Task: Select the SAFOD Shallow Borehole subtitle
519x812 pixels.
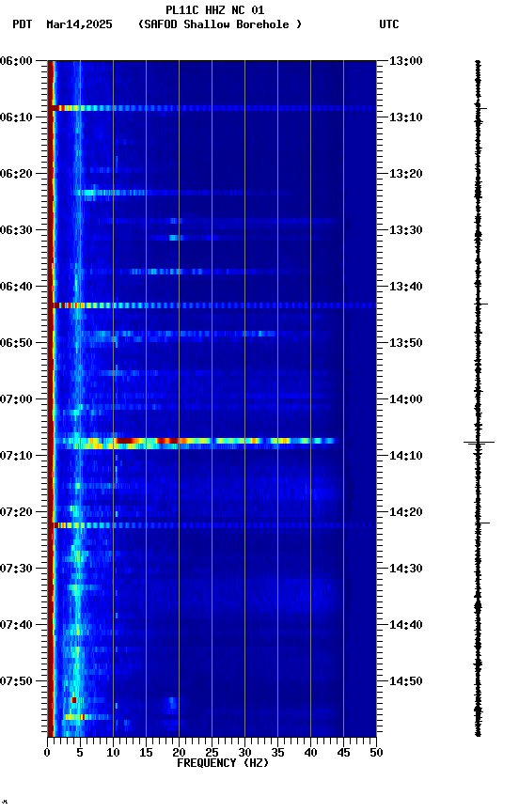Action: tap(220, 24)
